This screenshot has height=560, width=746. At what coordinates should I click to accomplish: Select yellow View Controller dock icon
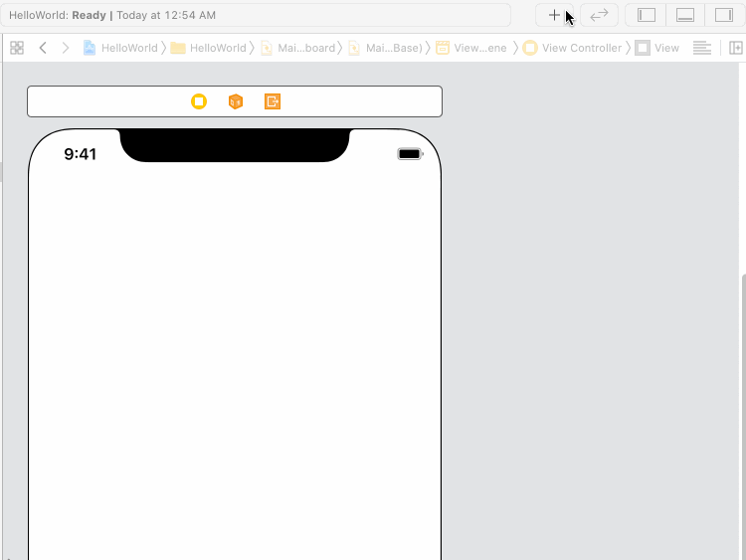199,101
